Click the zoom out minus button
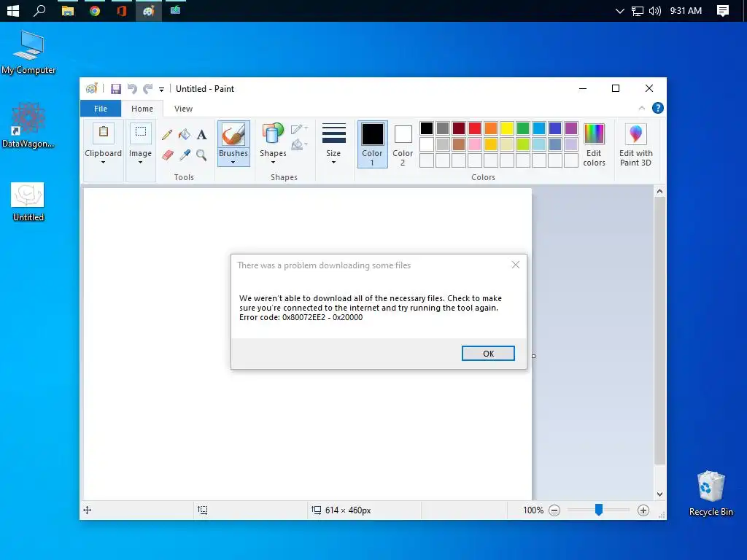The width and height of the screenshot is (747, 560). 554,510
